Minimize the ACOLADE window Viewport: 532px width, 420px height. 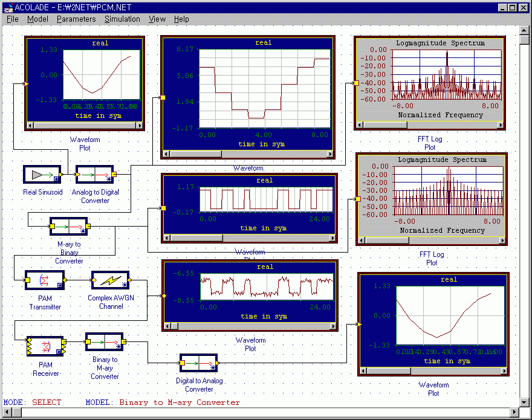point(503,7)
